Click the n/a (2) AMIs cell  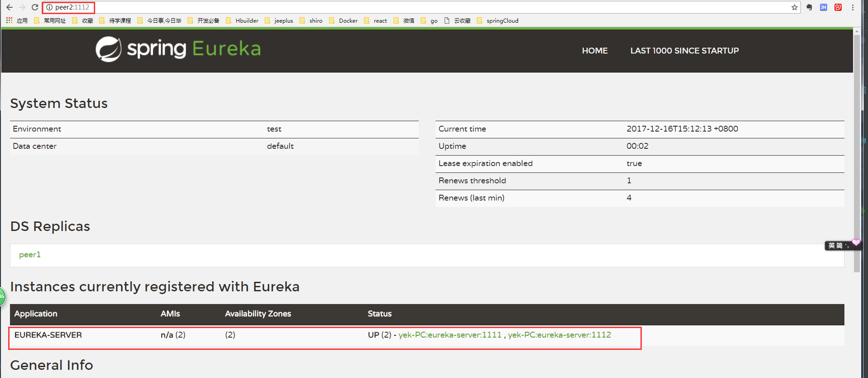173,335
